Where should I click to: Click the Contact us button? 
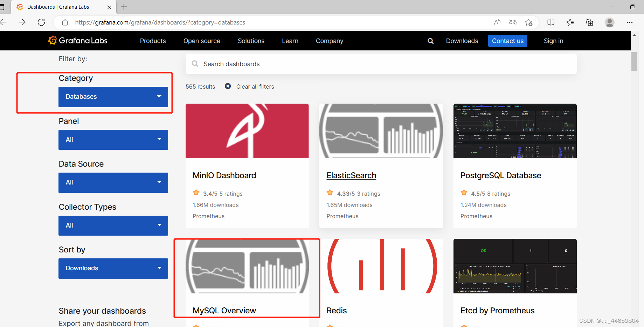point(508,41)
